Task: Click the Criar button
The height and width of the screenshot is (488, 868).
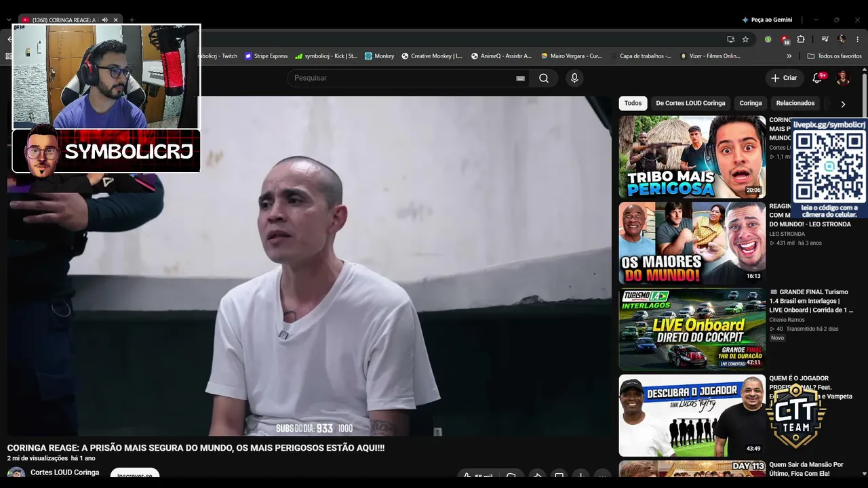Action: [785, 78]
